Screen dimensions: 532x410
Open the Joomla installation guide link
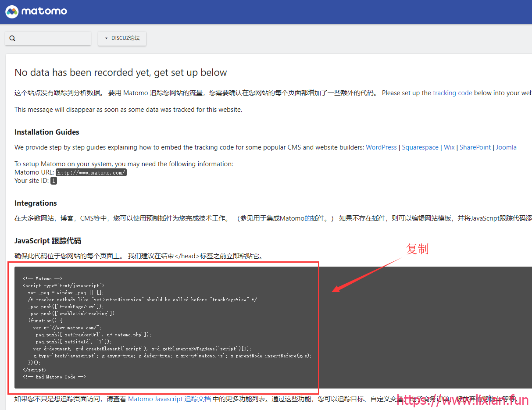(x=506, y=147)
